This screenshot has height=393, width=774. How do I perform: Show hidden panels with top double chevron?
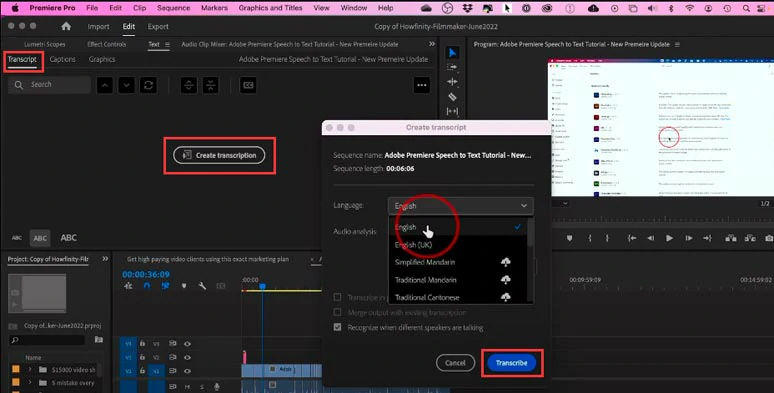point(432,44)
